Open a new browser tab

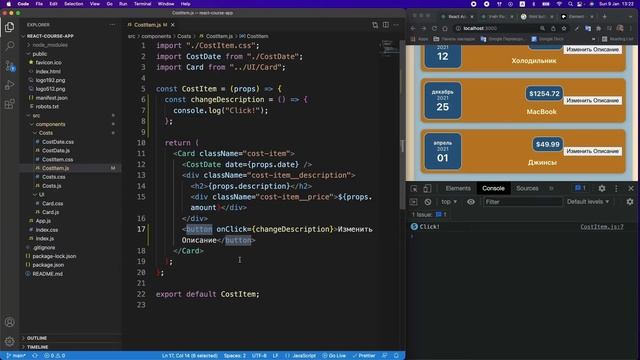pyautogui.click(x=604, y=17)
